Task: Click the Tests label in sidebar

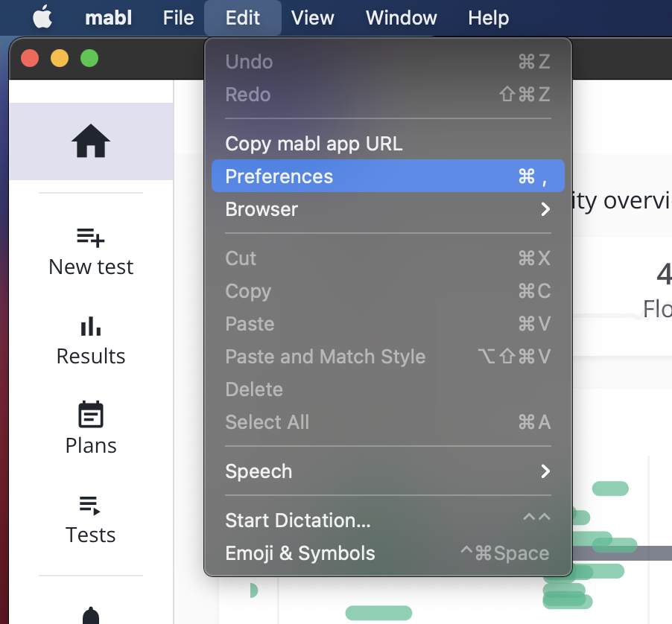Action: pyautogui.click(x=90, y=535)
